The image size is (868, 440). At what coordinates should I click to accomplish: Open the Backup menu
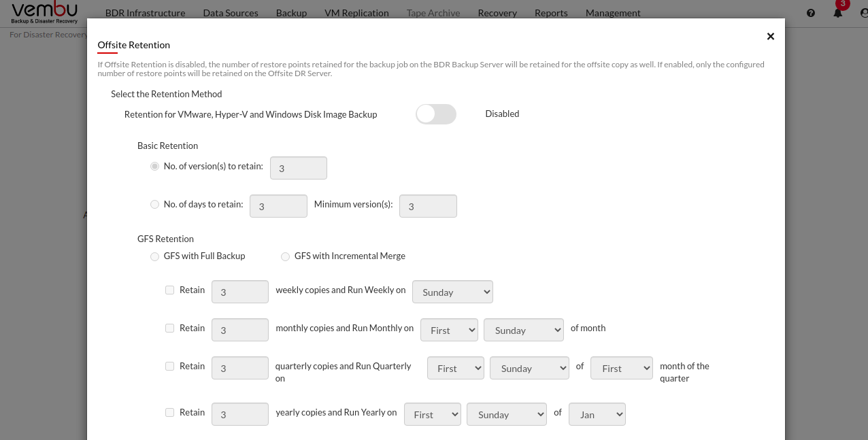pos(291,13)
